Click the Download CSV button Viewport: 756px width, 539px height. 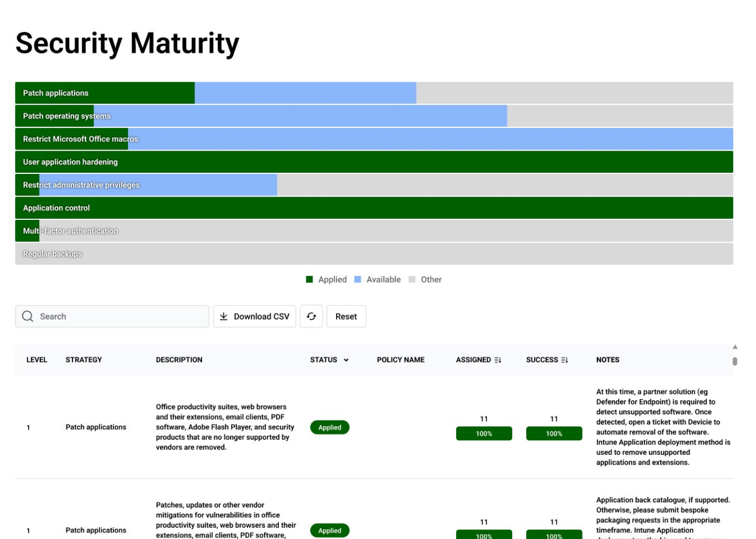(255, 316)
